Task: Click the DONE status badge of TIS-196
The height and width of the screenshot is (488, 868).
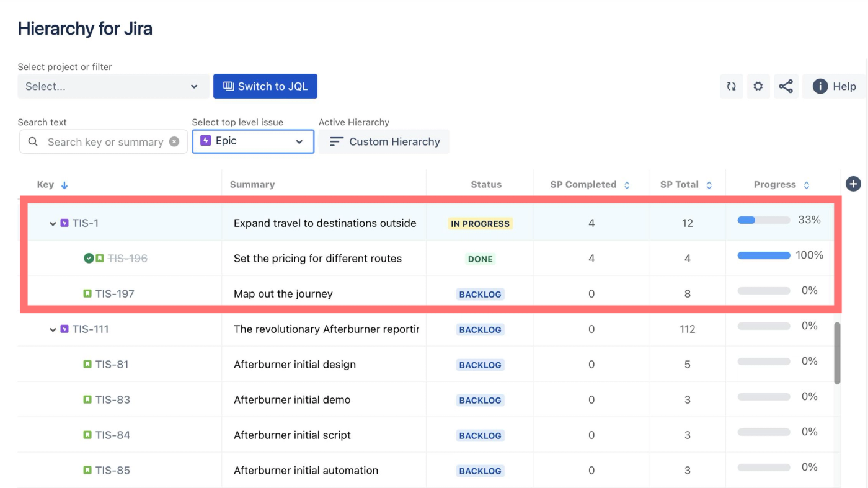Action: (x=480, y=259)
